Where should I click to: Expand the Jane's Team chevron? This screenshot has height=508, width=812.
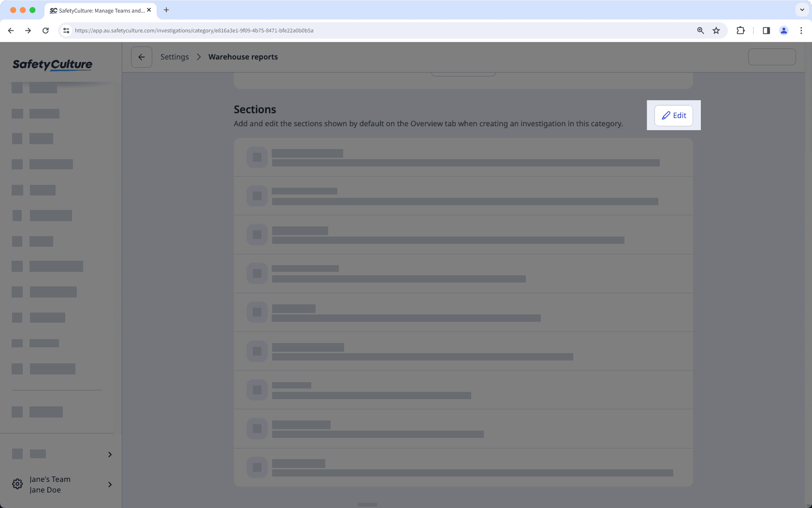click(109, 484)
